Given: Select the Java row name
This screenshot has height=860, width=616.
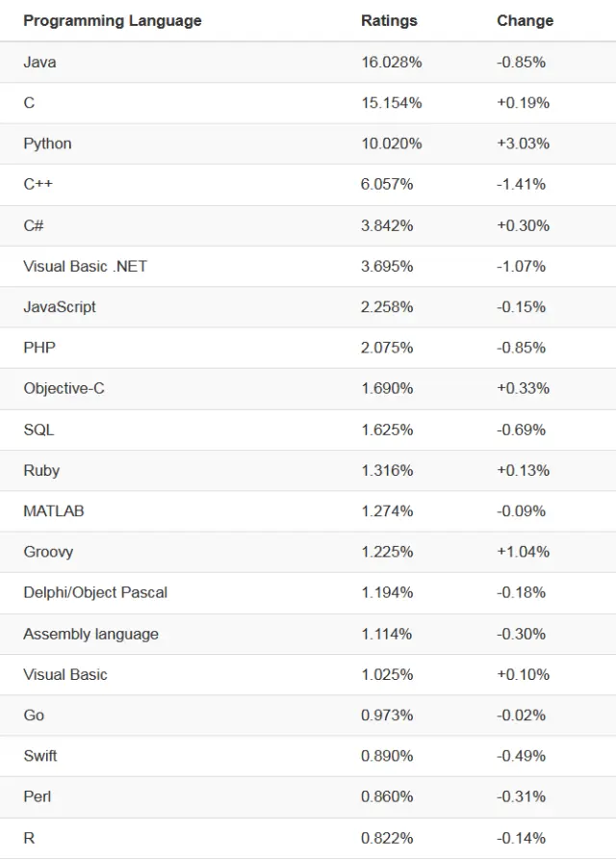Looking at the screenshot, I should [39, 62].
